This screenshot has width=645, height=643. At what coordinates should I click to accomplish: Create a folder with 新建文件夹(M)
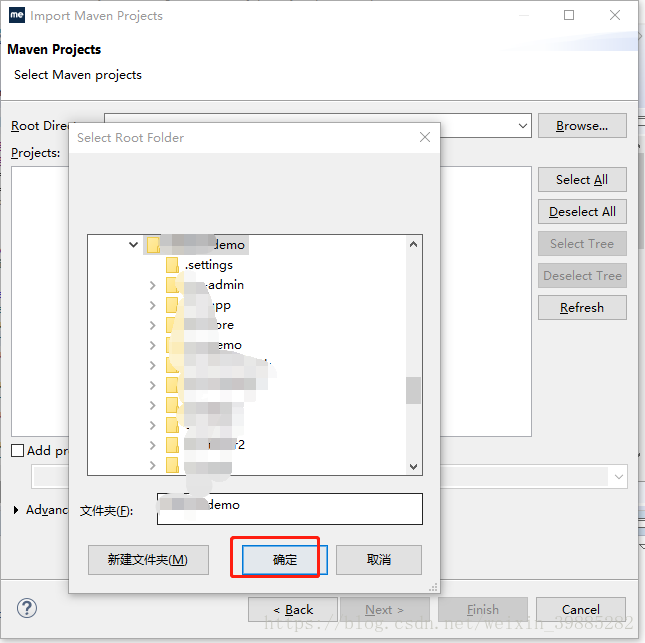click(148, 559)
